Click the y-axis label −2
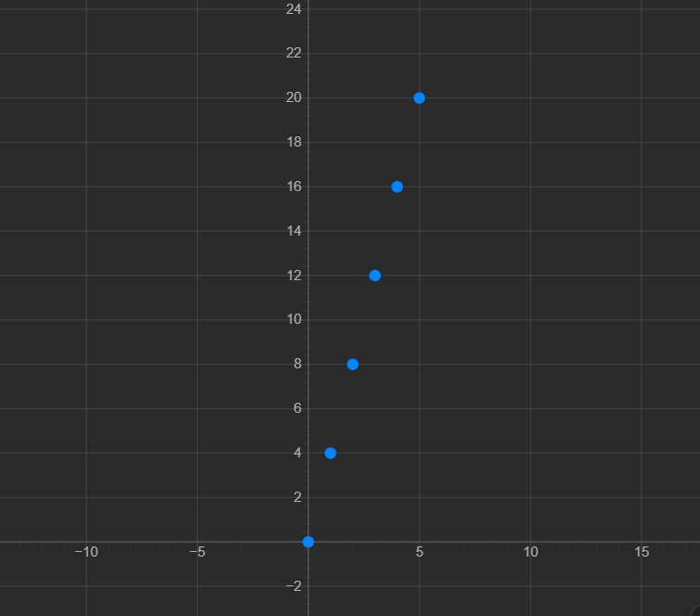The height and width of the screenshot is (616, 700). click(x=293, y=586)
